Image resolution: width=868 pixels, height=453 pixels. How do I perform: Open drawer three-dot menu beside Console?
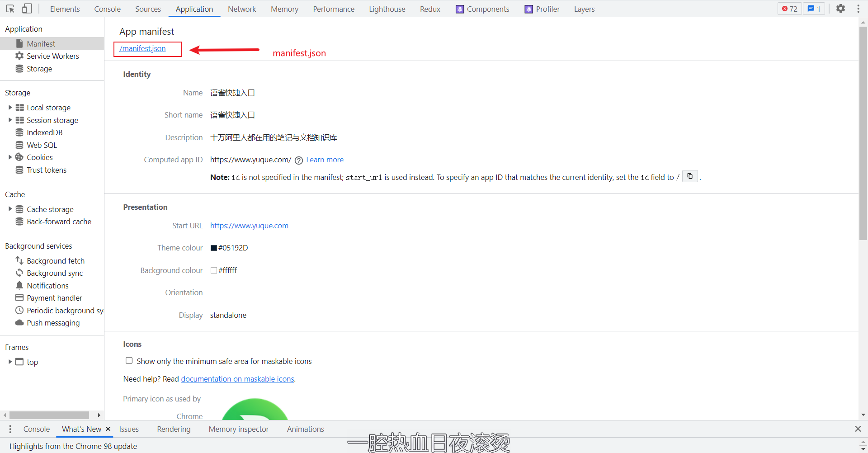point(10,429)
